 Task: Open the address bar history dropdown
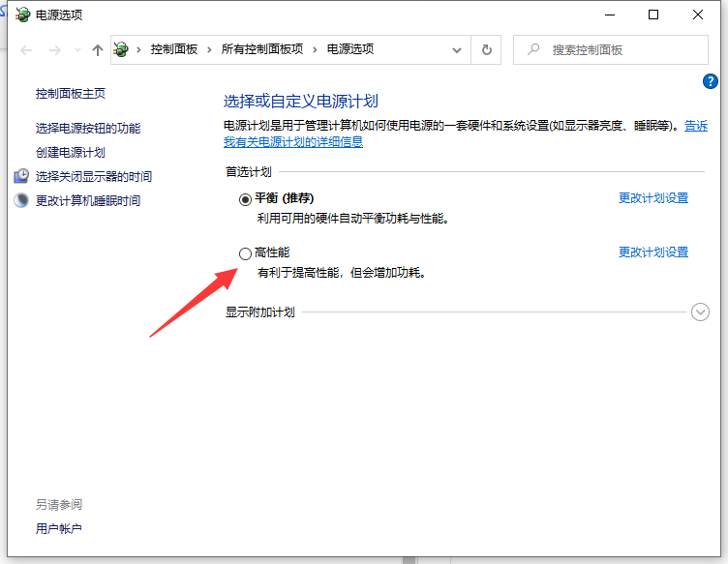(x=457, y=49)
